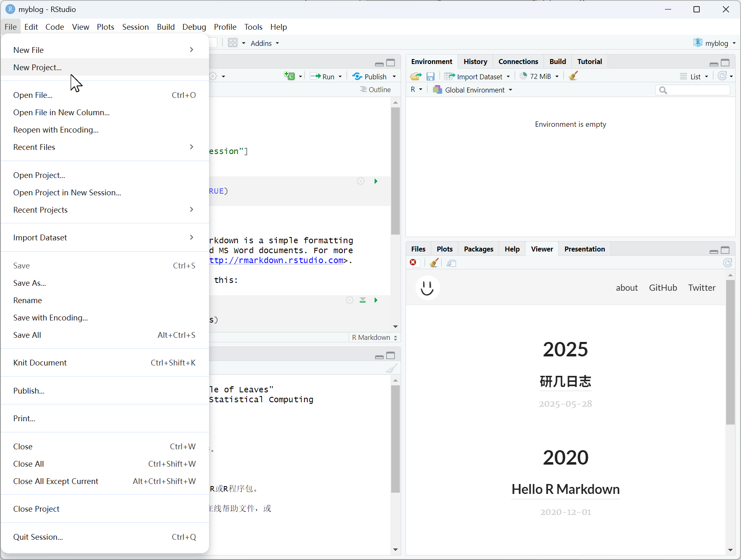
Task: Click the smiley face blog logo
Action: click(x=427, y=288)
